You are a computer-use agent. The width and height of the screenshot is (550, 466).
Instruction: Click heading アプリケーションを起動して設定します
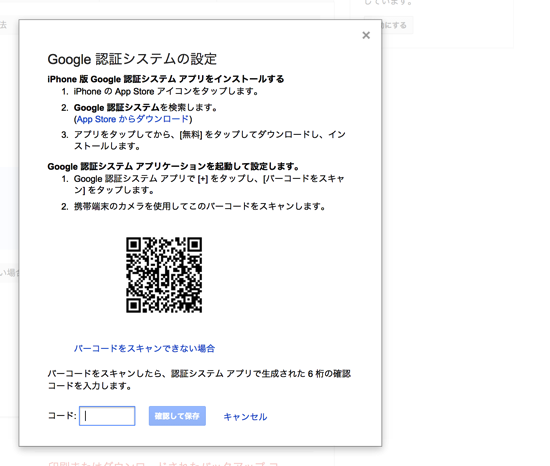click(x=173, y=166)
